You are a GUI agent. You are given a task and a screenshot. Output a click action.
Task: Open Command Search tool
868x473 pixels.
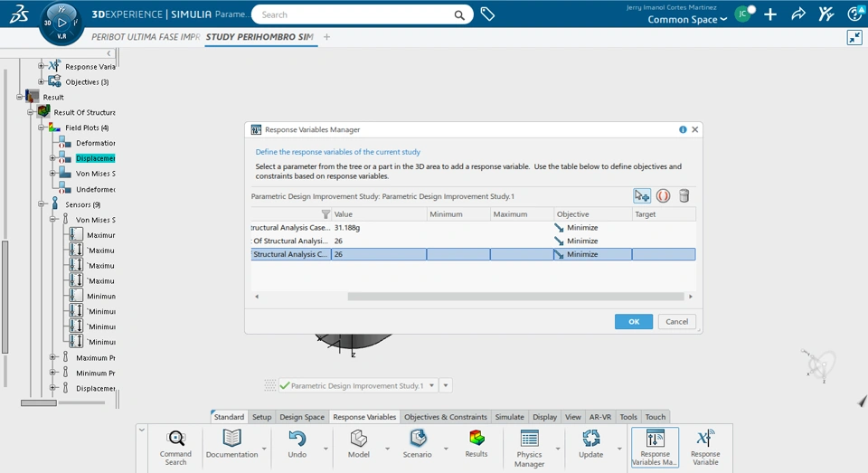tap(175, 448)
